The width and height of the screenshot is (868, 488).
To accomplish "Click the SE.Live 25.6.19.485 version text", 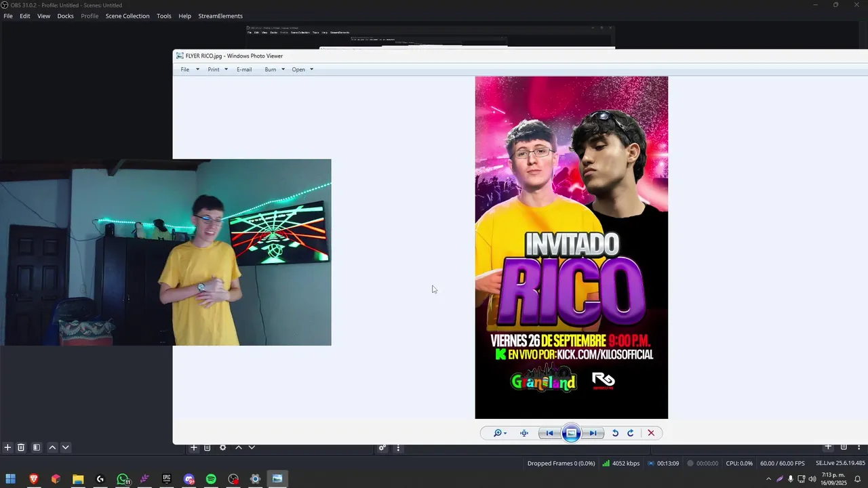I will (840, 464).
